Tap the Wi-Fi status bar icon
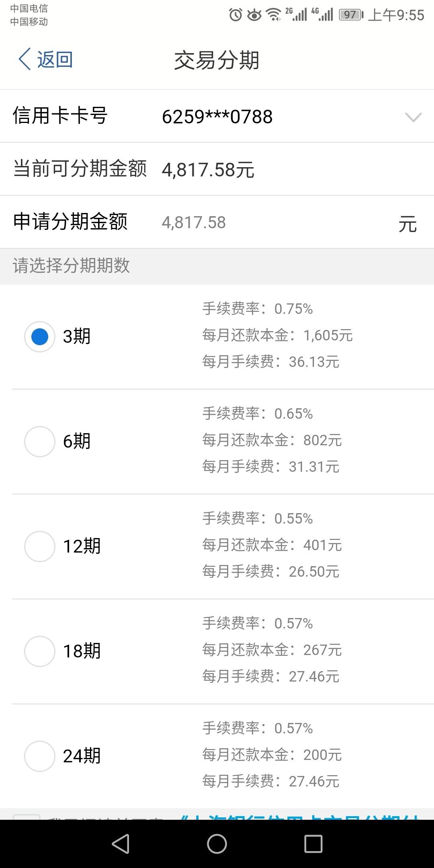Image resolution: width=434 pixels, height=868 pixels. [x=274, y=15]
